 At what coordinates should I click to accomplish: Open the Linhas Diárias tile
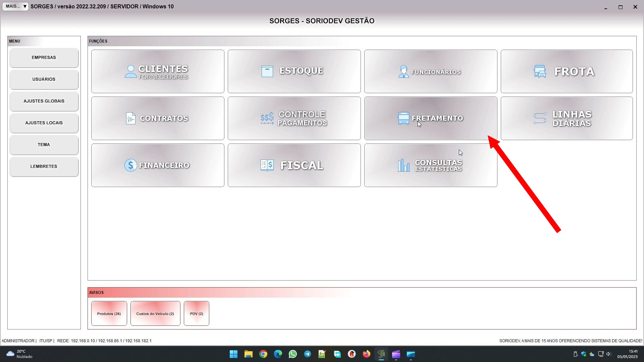[x=567, y=118]
